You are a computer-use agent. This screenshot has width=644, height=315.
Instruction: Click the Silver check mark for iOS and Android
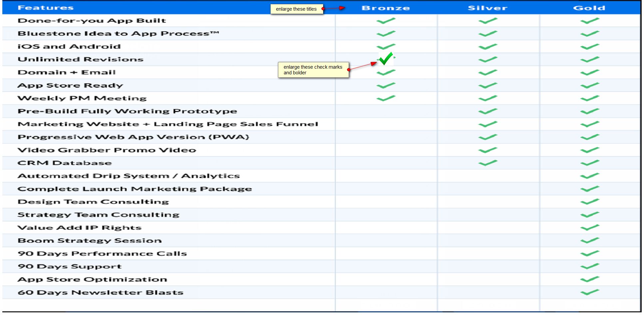pos(488,47)
